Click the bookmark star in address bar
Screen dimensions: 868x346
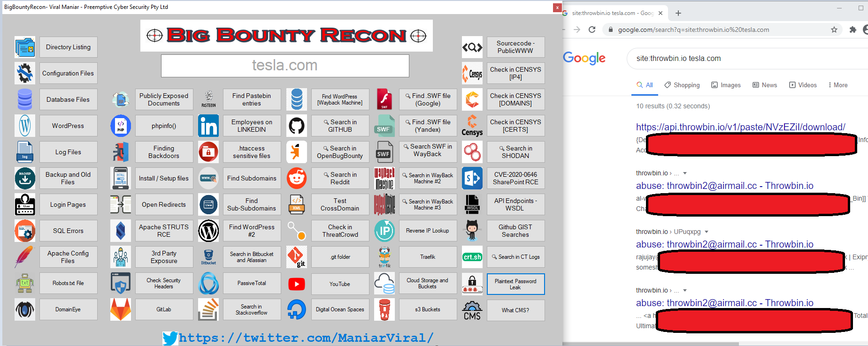click(x=834, y=30)
